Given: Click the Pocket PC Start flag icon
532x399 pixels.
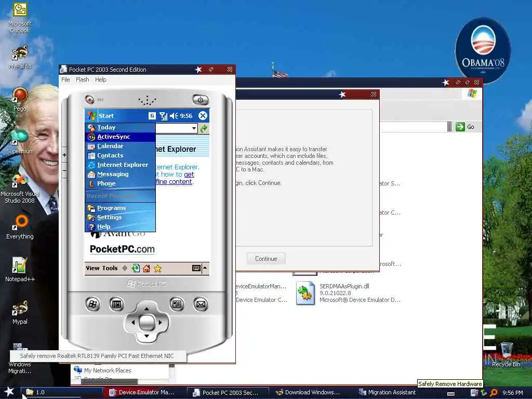Looking at the screenshot, I should click(x=91, y=116).
